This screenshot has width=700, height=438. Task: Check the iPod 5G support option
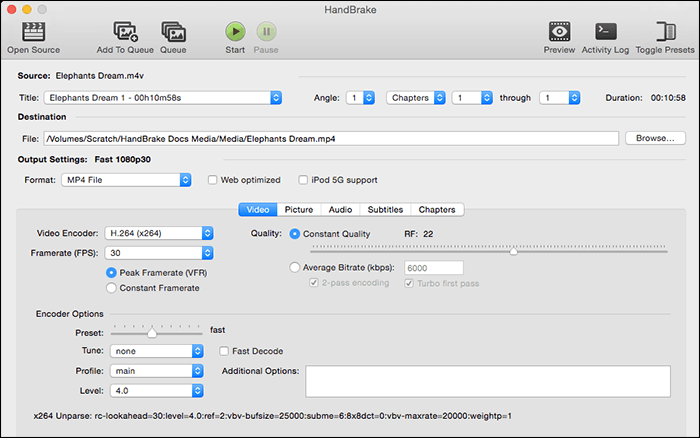coord(304,180)
